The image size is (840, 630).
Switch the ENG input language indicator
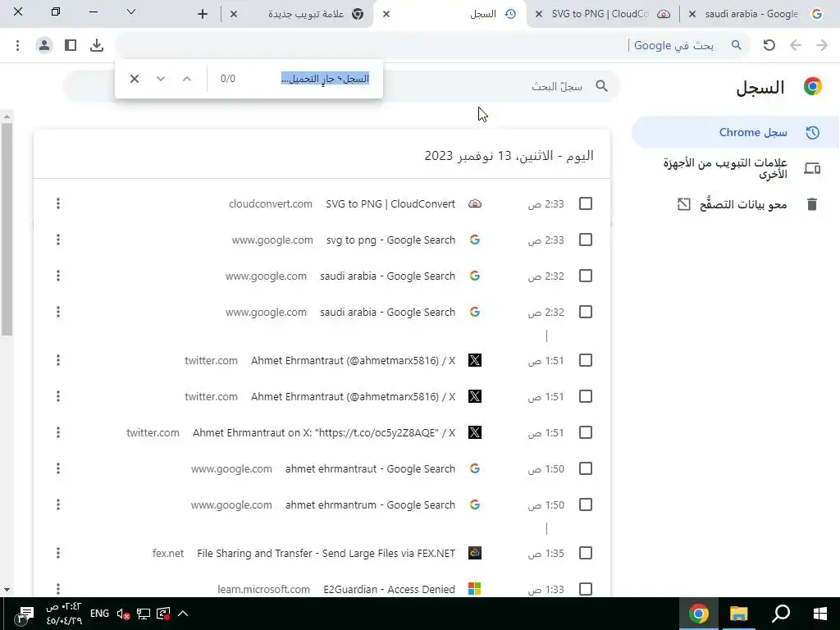coord(99,614)
